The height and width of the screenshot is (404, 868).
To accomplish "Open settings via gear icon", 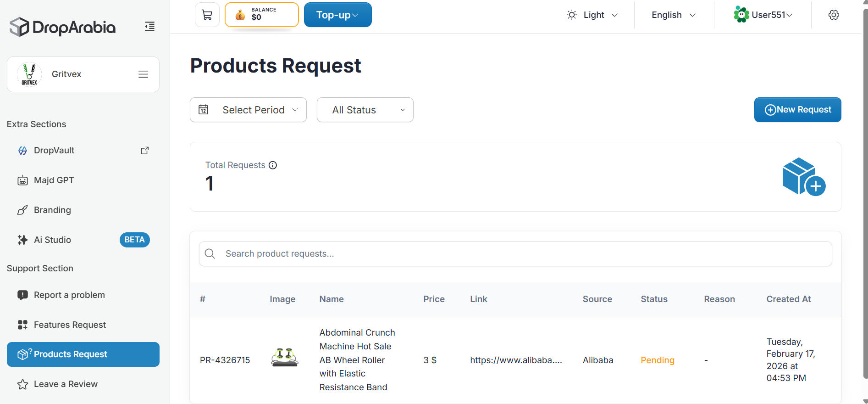I will 834,15.
